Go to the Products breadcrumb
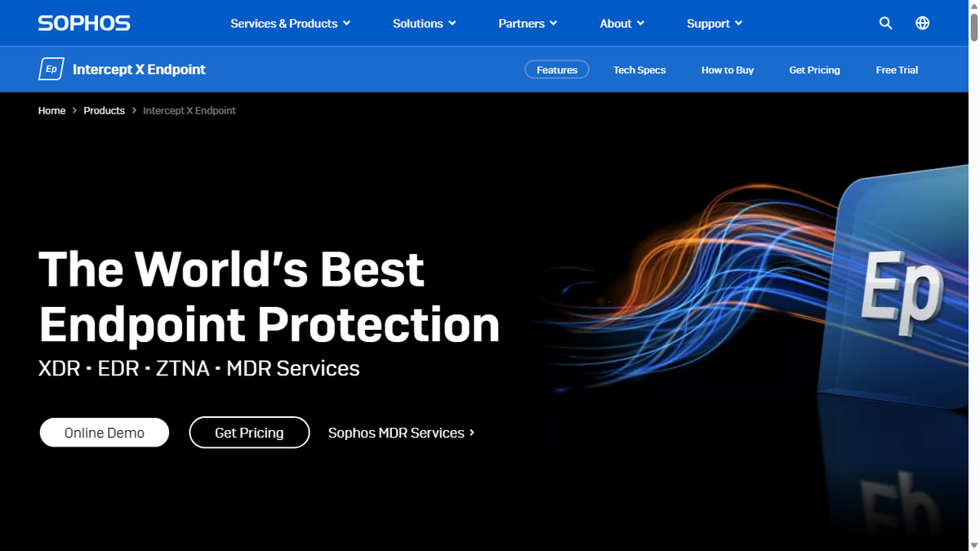 104,110
